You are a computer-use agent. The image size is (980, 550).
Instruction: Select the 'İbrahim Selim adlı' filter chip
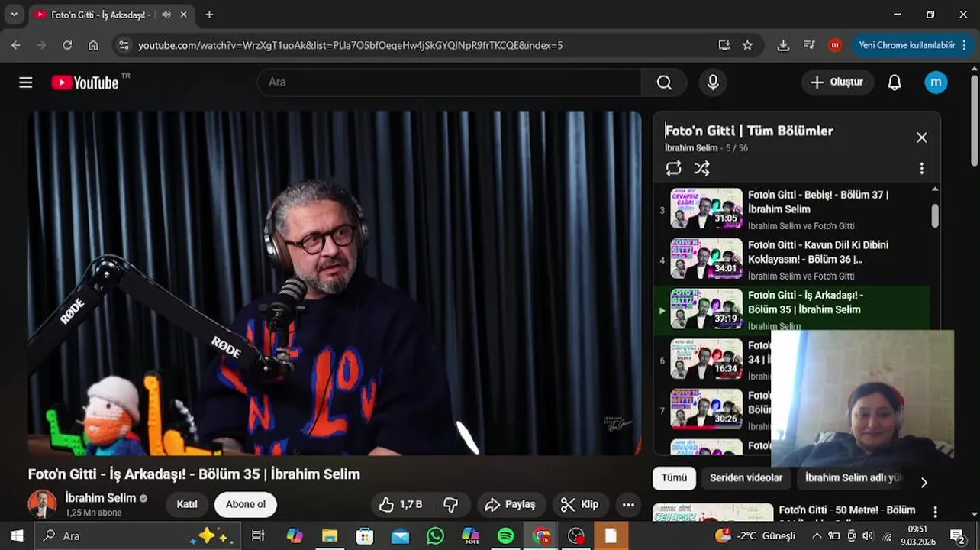coord(853,478)
